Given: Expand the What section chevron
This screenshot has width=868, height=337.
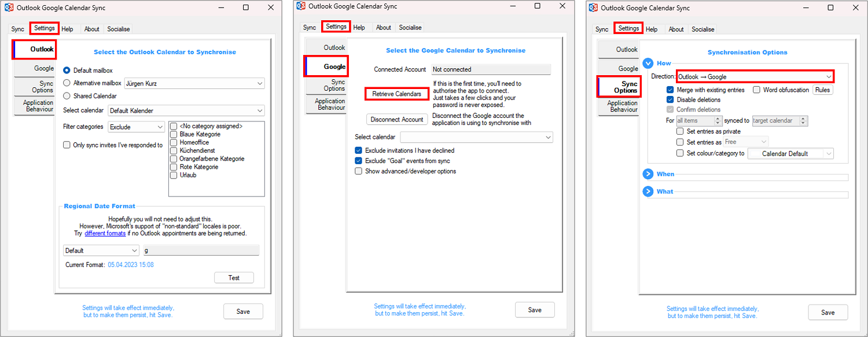Looking at the screenshot, I should [x=648, y=191].
